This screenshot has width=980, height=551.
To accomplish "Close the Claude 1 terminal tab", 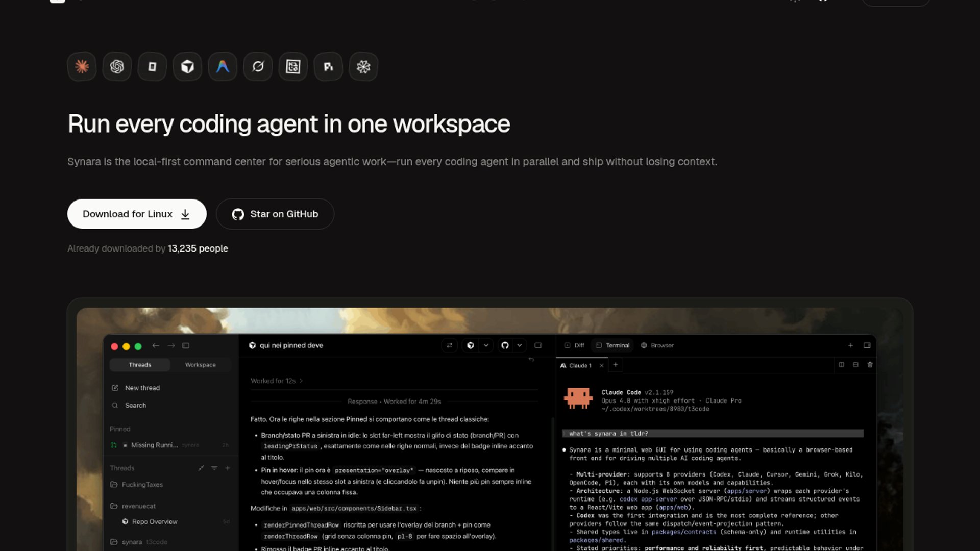I will (602, 365).
